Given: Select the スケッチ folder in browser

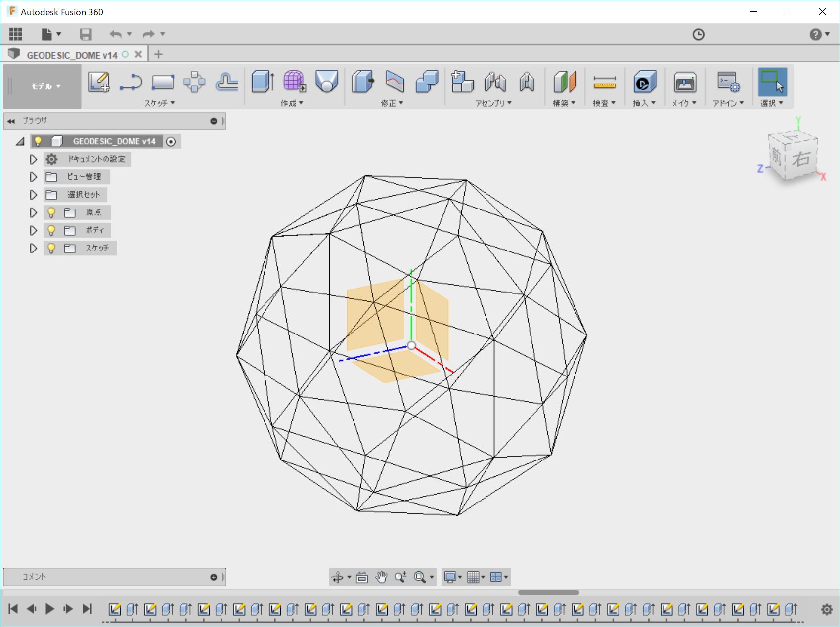Looking at the screenshot, I should 97,248.
